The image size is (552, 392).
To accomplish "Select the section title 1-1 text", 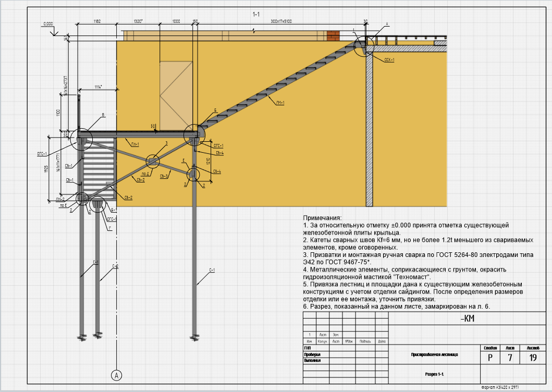I will click(256, 14).
